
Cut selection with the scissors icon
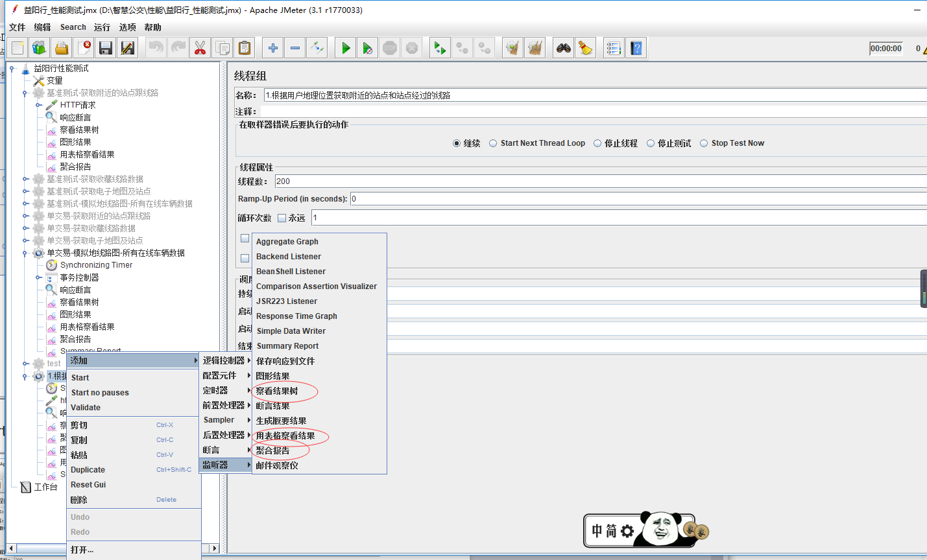[x=200, y=48]
